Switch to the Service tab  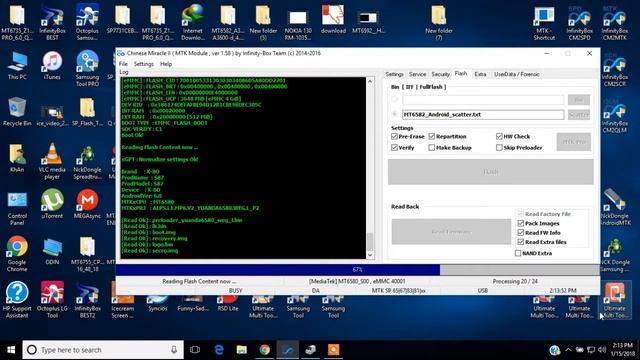(x=417, y=74)
